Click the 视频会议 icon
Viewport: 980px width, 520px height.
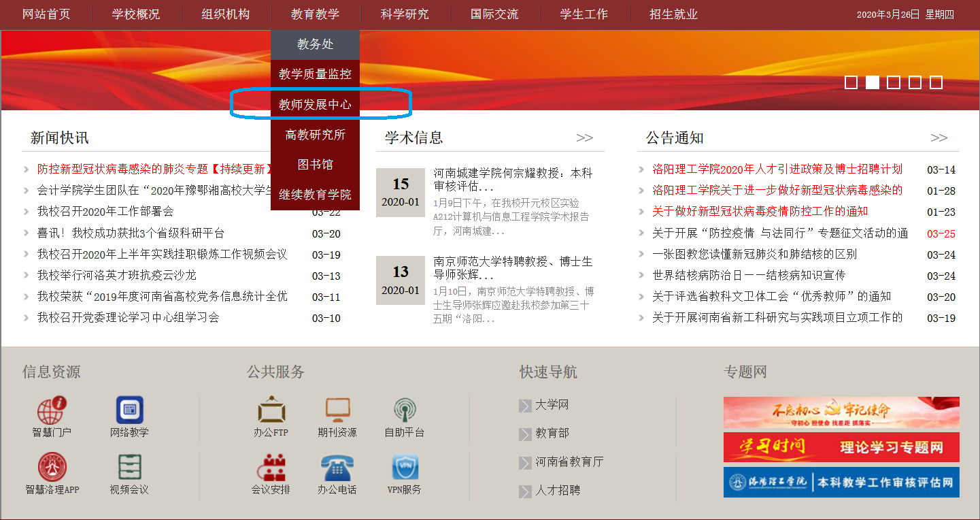129,468
